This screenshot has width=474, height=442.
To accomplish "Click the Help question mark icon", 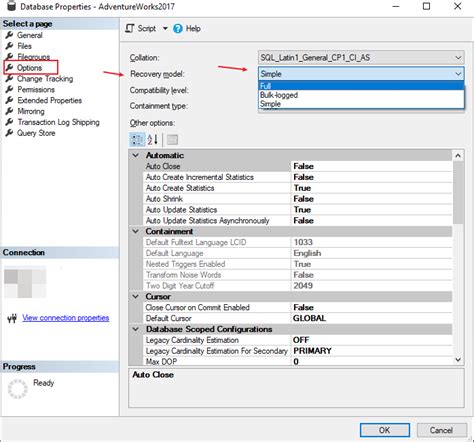I will 178,29.
